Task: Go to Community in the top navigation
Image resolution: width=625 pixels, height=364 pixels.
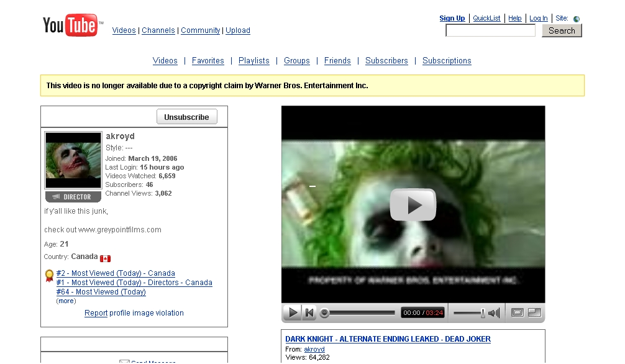Action: (x=200, y=30)
